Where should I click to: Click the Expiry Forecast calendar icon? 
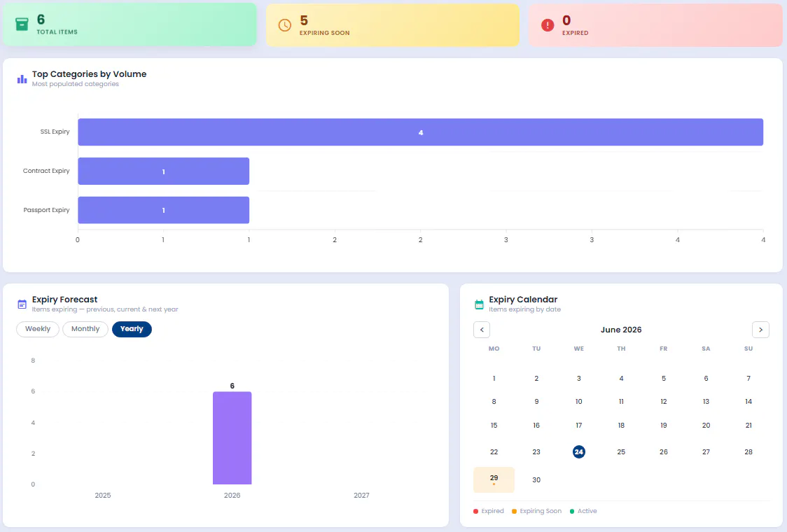pos(22,304)
